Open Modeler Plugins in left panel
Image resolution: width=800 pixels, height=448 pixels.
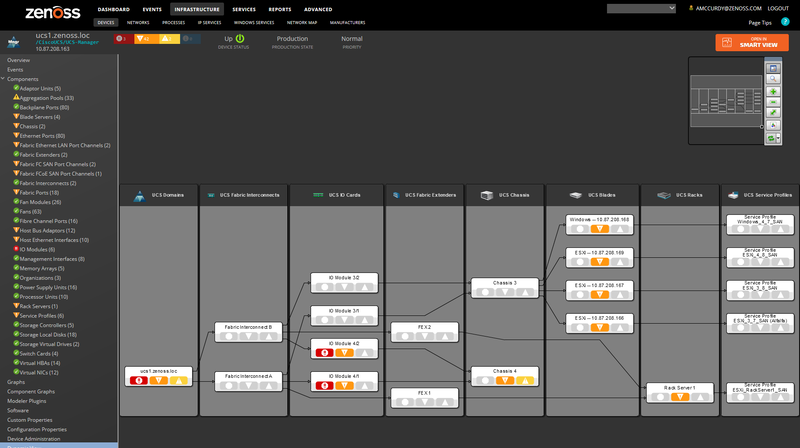27,401
